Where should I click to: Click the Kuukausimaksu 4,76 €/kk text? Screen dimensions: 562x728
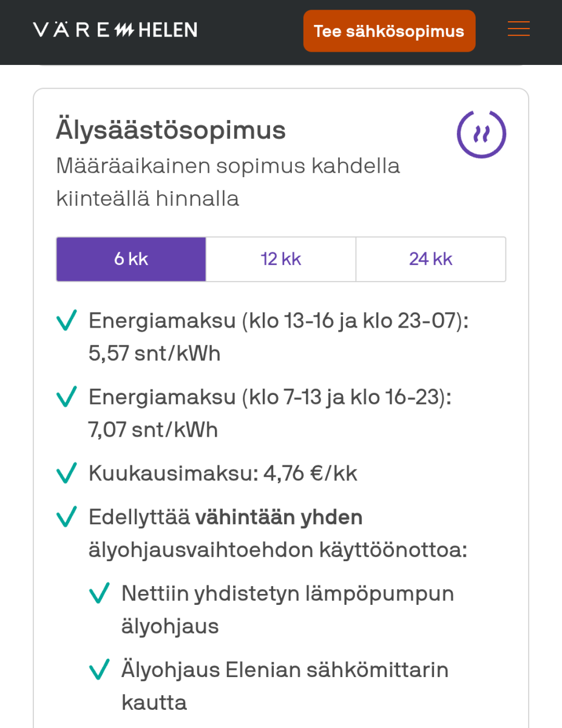click(223, 473)
